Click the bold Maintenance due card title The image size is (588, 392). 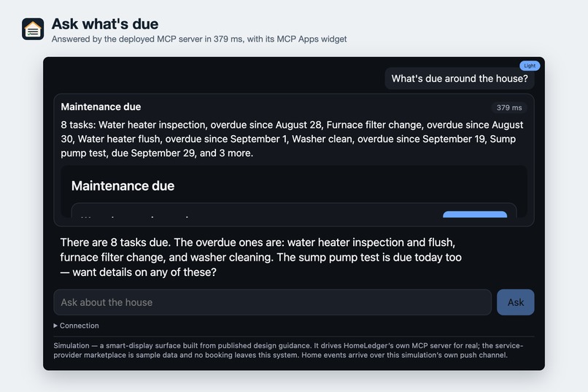(x=101, y=107)
